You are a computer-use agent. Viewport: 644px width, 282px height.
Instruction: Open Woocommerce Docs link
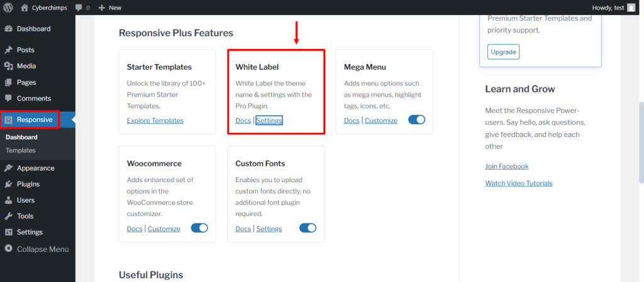135,229
